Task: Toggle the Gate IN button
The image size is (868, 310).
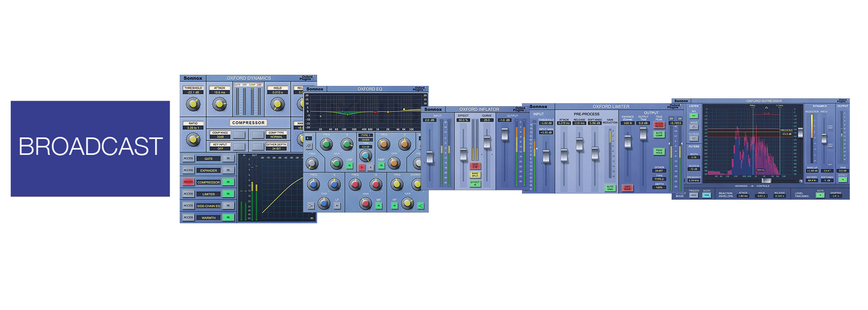Action: [x=228, y=159]
